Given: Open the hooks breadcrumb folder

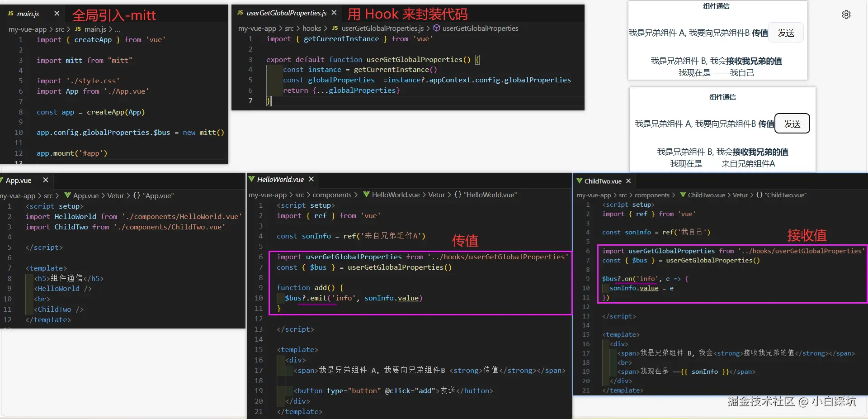Looking at the screenshot, I should [x=311, y=28].
